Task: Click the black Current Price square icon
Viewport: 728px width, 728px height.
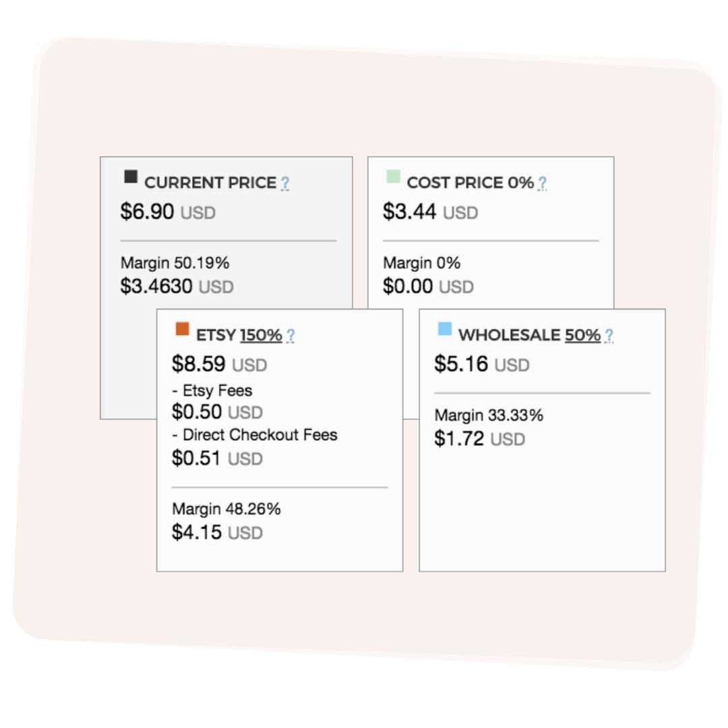Action: pyautogui.click(x=129, y=178)
